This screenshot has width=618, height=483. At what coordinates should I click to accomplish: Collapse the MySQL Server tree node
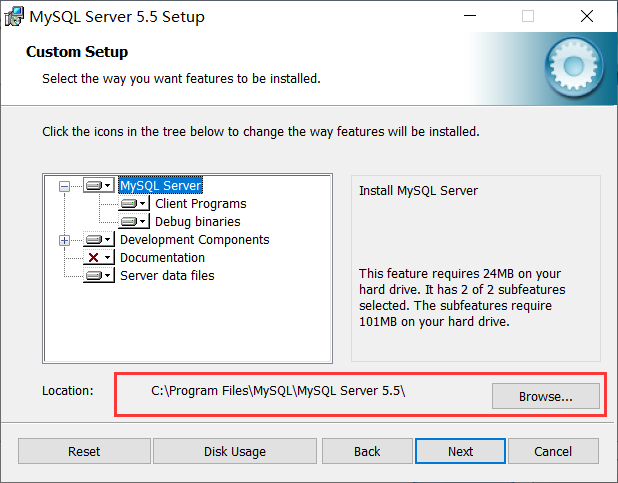pos(64,186)
